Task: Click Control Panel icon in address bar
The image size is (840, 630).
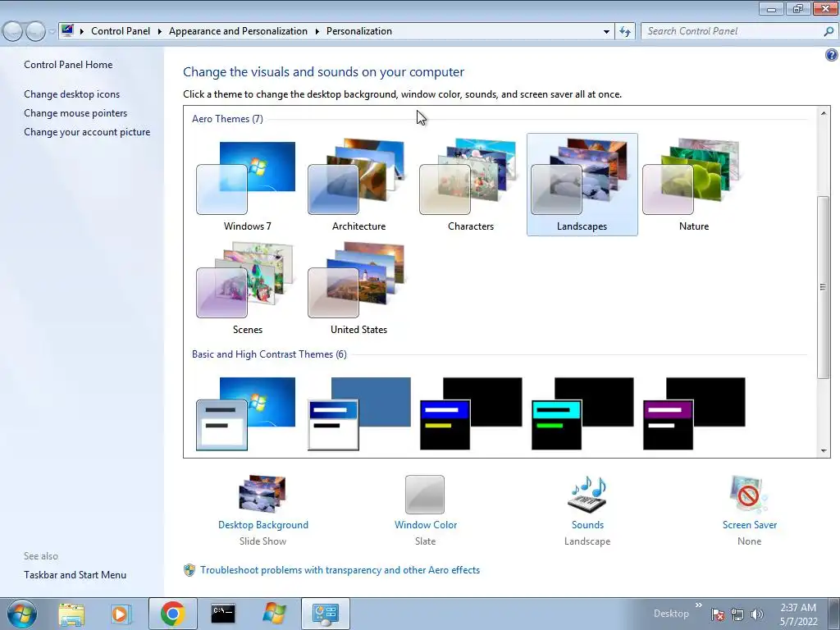Action: click(67, 30)
